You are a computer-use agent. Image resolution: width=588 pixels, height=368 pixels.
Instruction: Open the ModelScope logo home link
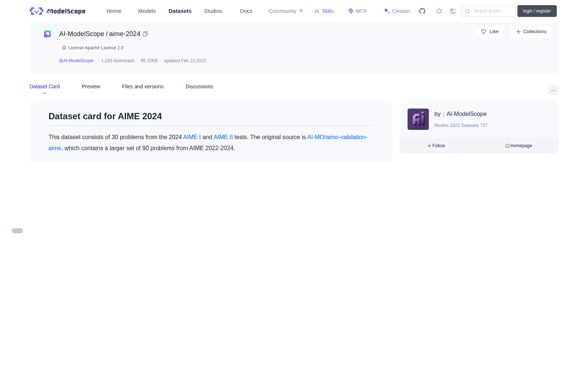point(58,11)
